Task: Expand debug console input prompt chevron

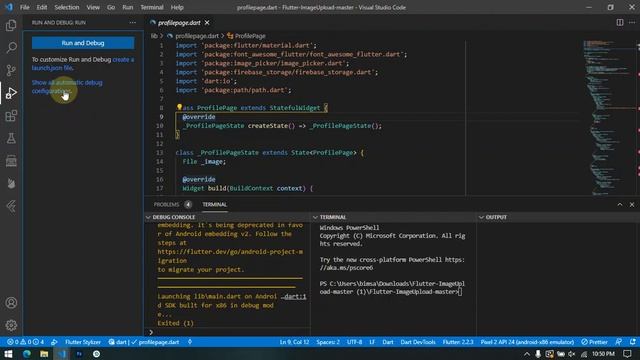Action: [151, 332]
